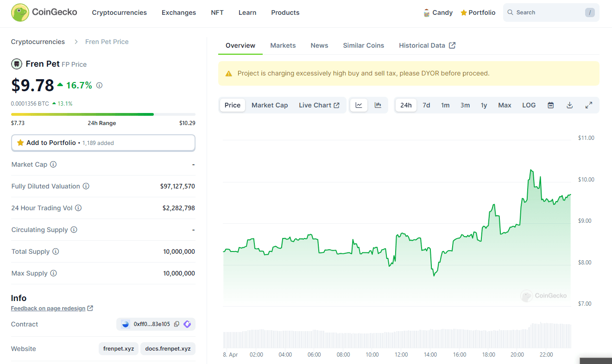Click the Fully Diluted Valuation info icon
Image resolution: width=612 pixels, height=364 pixels.
[x=86, y=186]
